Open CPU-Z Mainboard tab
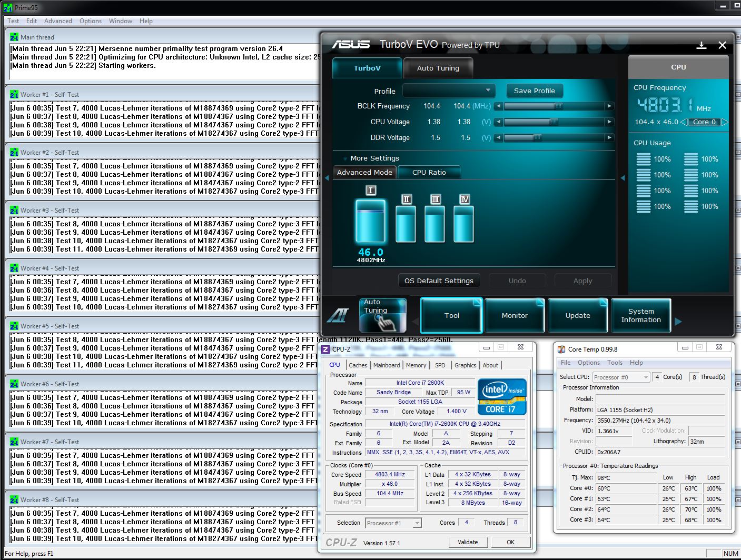The image size is (741, 560). tap(387, 365)
